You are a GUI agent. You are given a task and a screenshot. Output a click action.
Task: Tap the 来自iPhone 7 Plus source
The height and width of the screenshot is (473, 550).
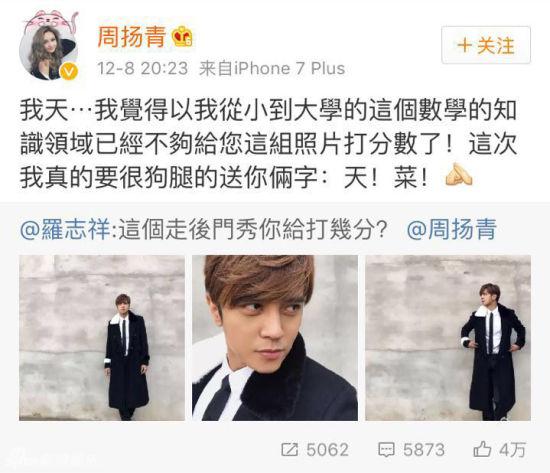[x=272, y=68]
